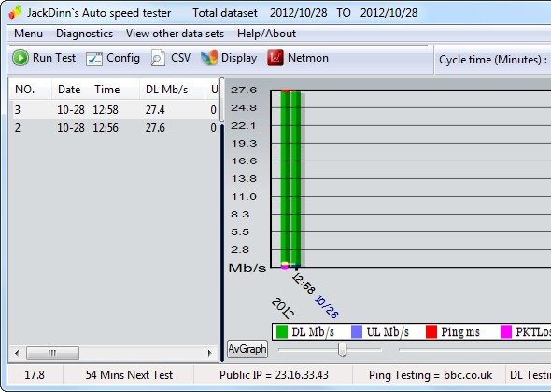
Task: Open Config via its checklist icon
Action: pos(94,59)
